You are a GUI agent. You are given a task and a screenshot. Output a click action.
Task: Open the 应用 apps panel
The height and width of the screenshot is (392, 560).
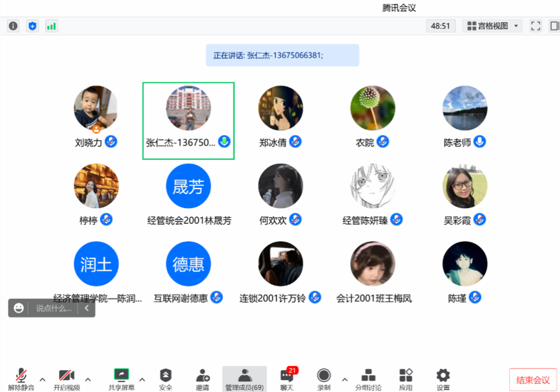pos(406,379)
